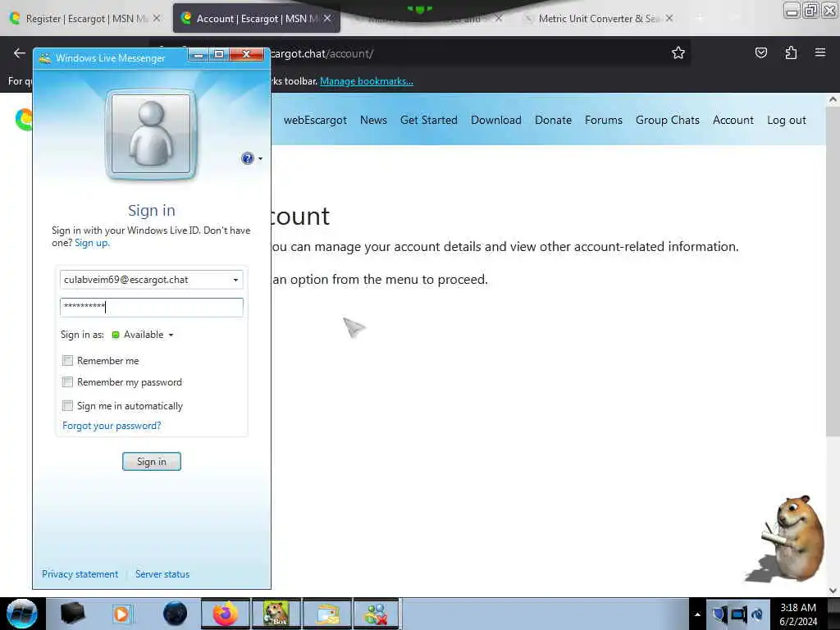Open the Available status dropdown
Viewport: 840px width, 630px height.
[143, 335]
